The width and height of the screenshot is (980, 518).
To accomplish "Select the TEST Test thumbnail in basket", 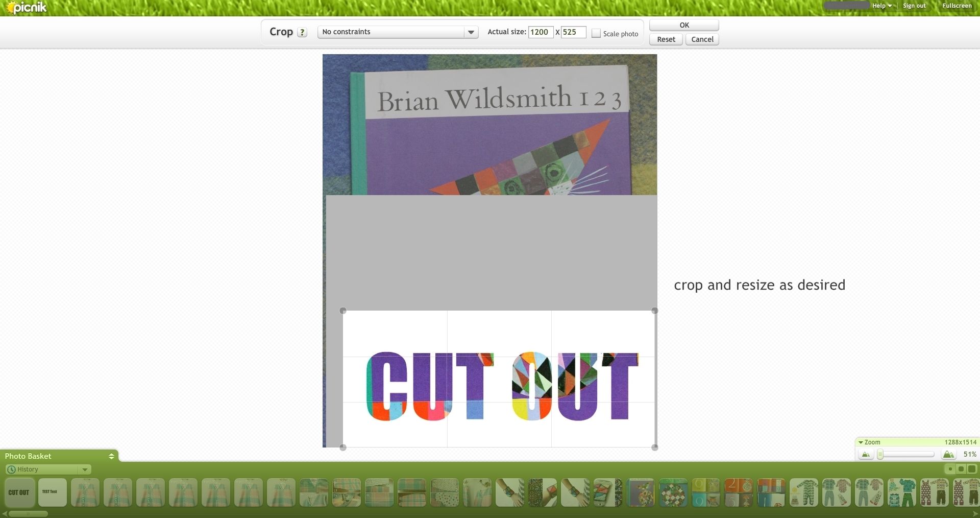I will [x=52, y=492].
